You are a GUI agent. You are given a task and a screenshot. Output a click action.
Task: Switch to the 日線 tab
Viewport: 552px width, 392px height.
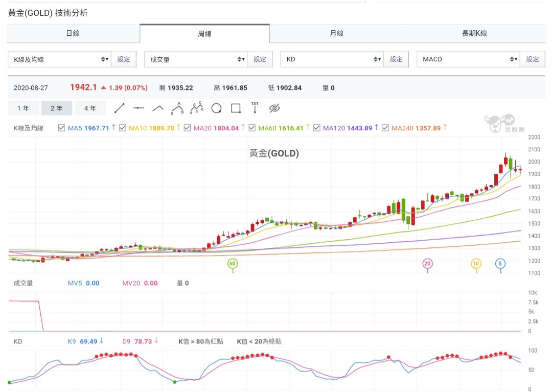[x=73, y=33]
